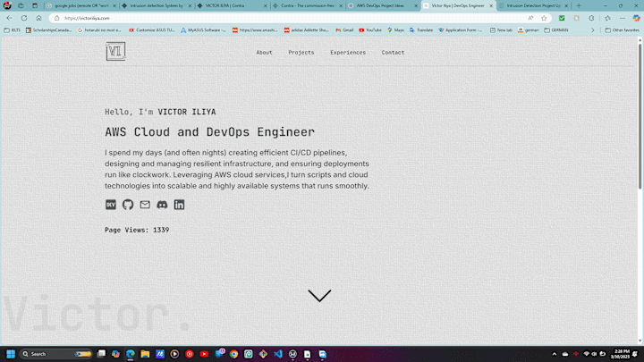644x362 pixels.
Task: Expand the bookmarks overflow chevron
Action: click(x=593, y=30)
